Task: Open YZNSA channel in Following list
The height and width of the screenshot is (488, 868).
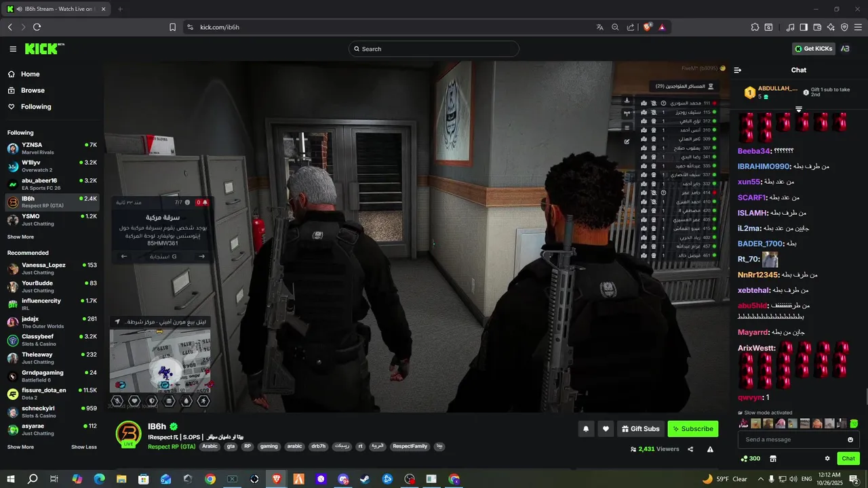Action: tap(52, 148)
